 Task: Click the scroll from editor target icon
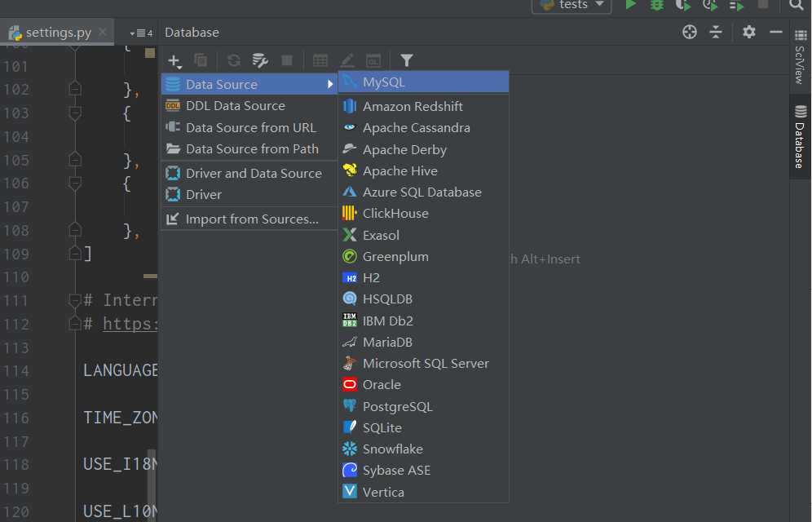coord(689,32)
